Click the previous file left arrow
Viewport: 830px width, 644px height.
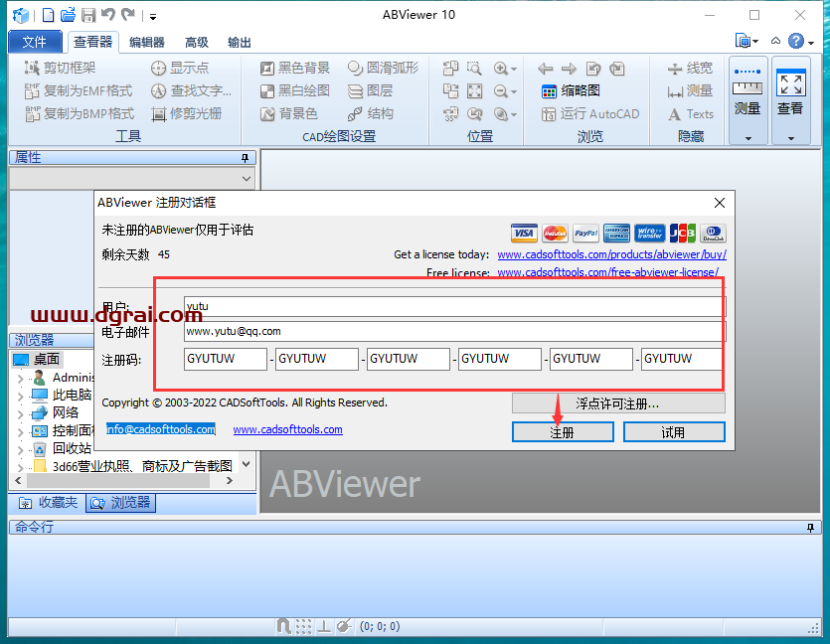(546, 69)
